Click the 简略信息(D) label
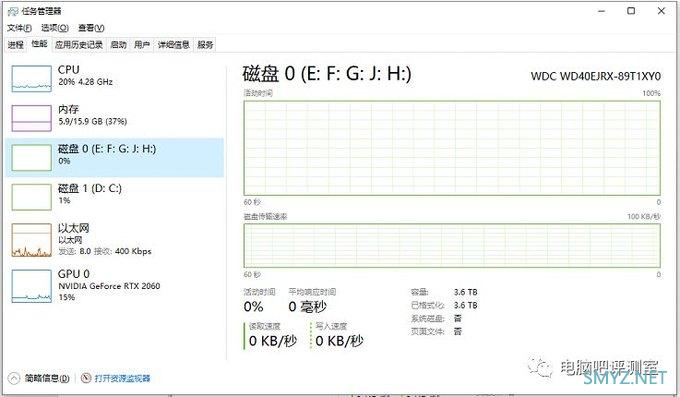 point(47,378)
